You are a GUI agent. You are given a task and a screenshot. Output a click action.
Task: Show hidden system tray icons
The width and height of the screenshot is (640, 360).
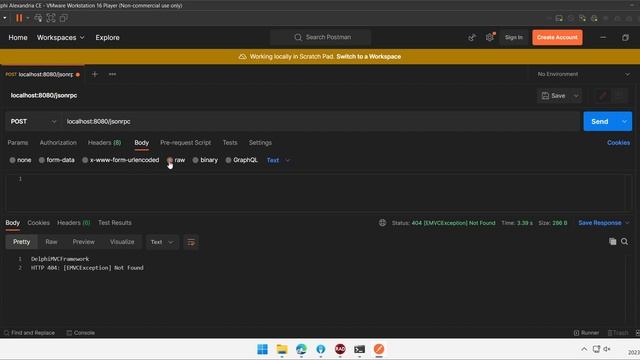click(x=584, y=349)
